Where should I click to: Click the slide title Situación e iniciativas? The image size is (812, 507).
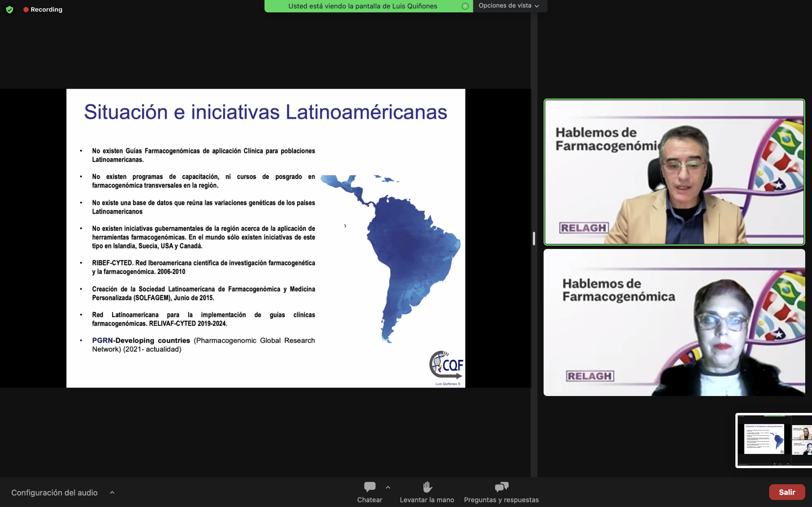265,112
